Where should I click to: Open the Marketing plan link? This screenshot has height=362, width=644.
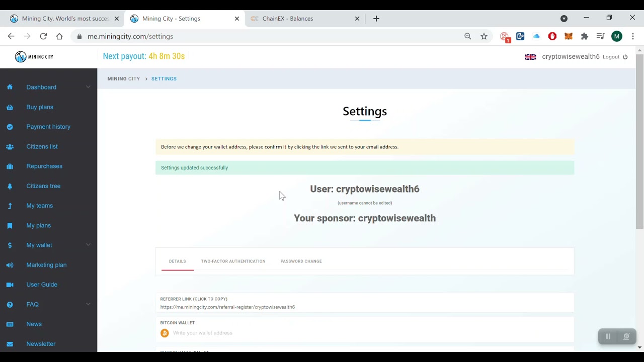46,265
